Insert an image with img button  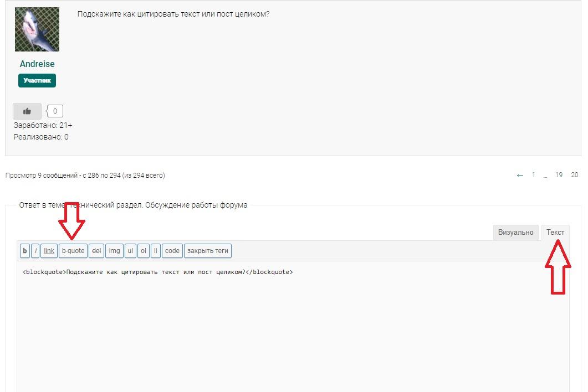click(114, 251)
